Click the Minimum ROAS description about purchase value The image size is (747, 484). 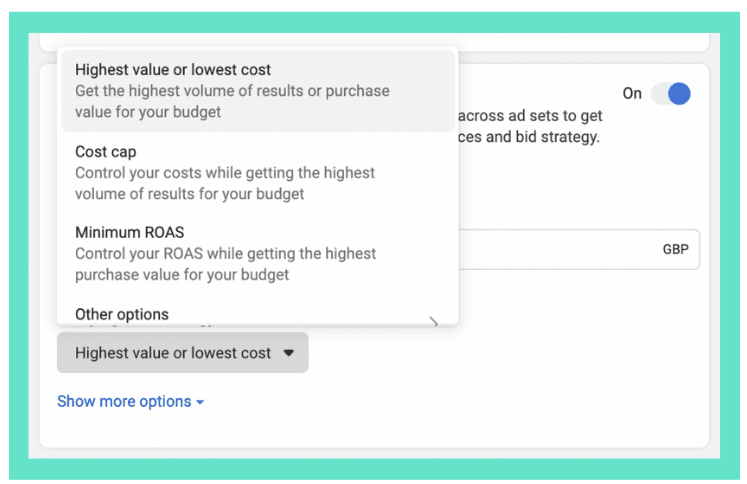(225, 264)
